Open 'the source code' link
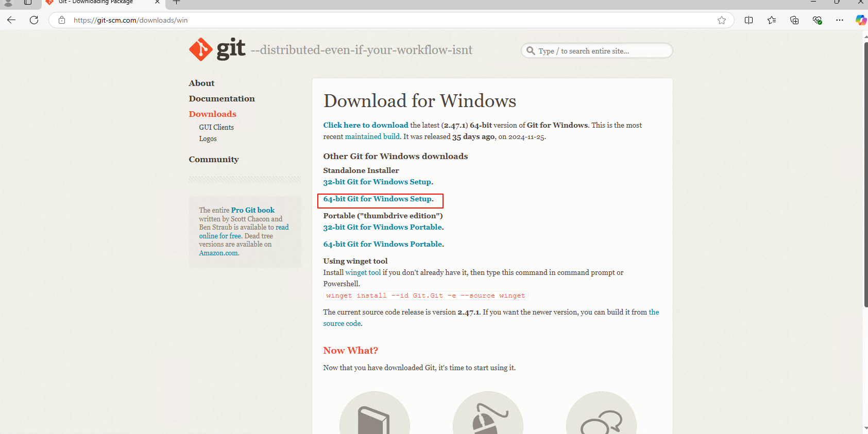The height and width of the screenshot is (434, 868). [342, 323]
